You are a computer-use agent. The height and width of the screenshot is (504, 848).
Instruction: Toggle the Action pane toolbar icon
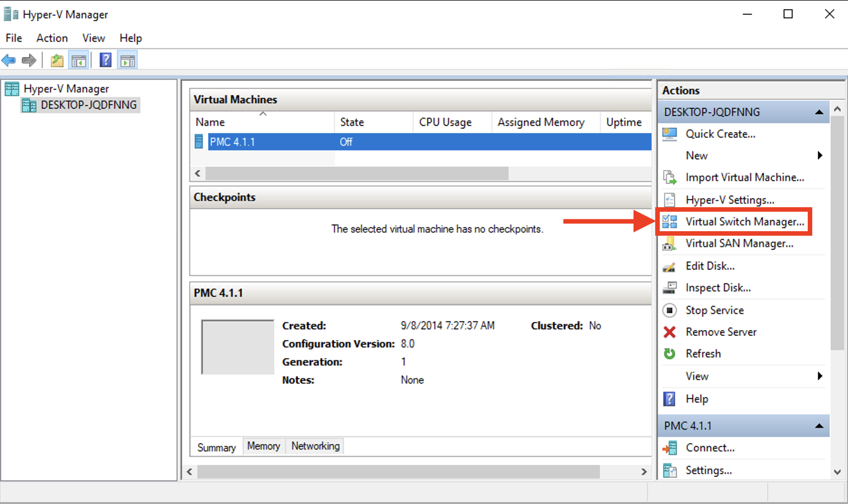tap(128, 60)
